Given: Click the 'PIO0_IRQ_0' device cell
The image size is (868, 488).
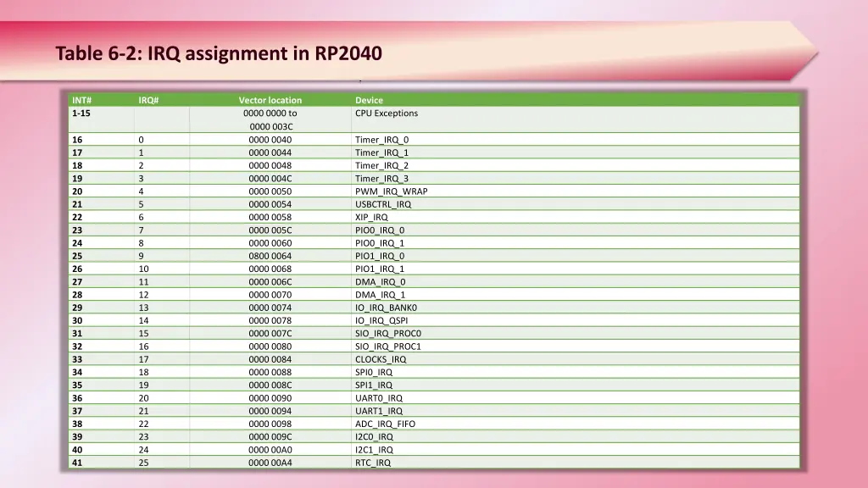Looking at the screenshot, I should point(380,230).
